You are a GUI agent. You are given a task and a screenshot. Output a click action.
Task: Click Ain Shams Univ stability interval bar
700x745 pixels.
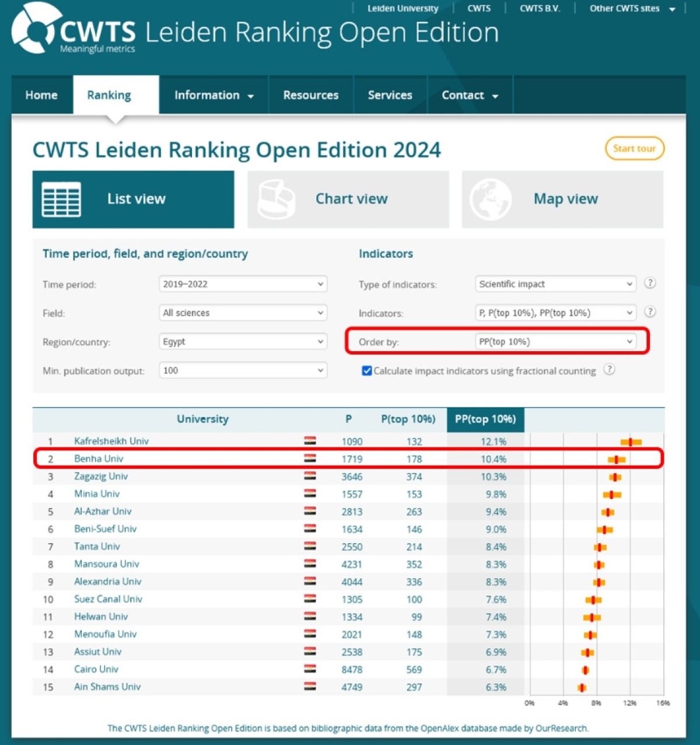pos(582,688)
